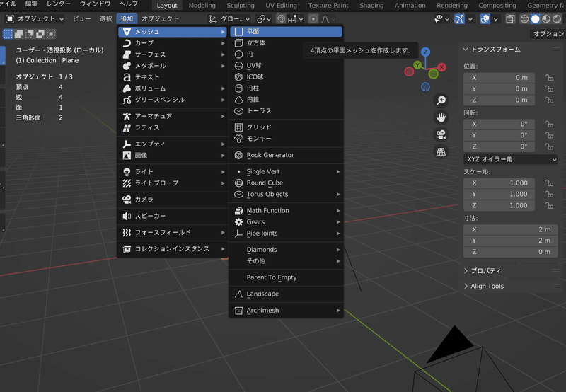This screenshot has width=566, height=392.
Task: Toggle lock on position X
Action: pos(549,78)
